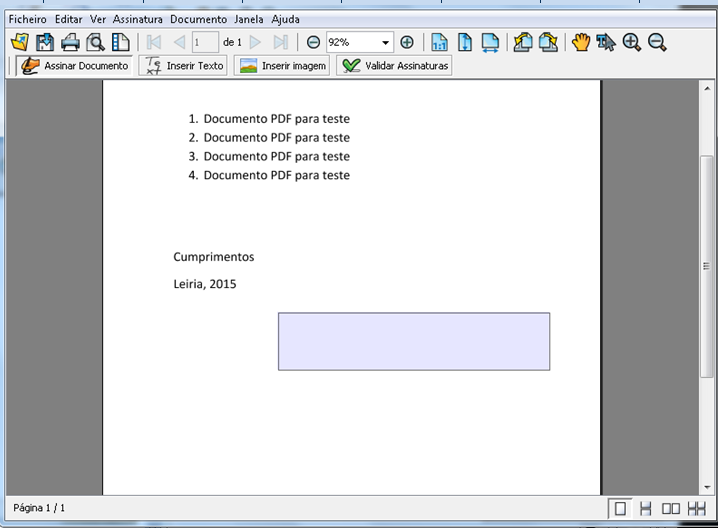Expand the 92% zoom level dropdown
The width and height of the screenshot is (718, 528).
tap(386, 42)
